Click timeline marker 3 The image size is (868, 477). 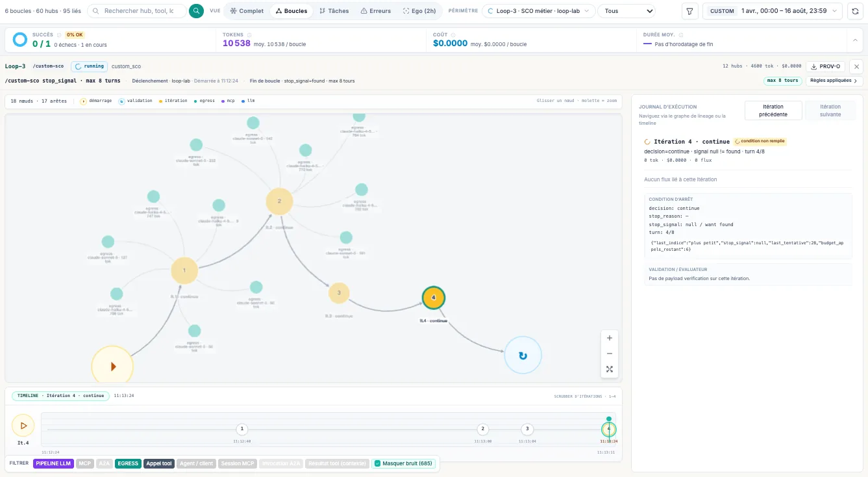pos(527,429)
